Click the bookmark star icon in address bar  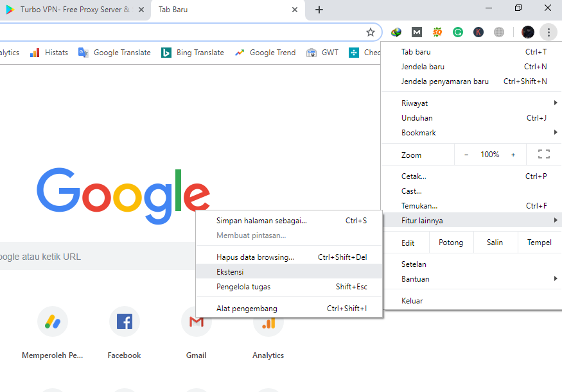click(370, 33)
